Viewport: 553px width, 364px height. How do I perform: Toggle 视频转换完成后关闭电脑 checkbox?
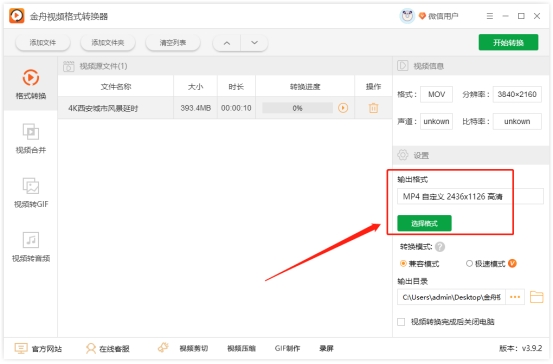(x=401, y=322)
